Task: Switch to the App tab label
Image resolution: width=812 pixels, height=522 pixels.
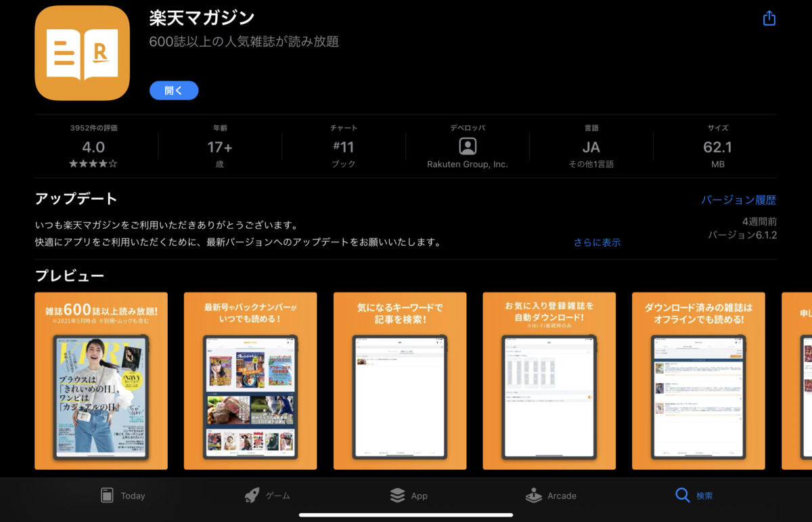Action: click(x=420, y=496)
